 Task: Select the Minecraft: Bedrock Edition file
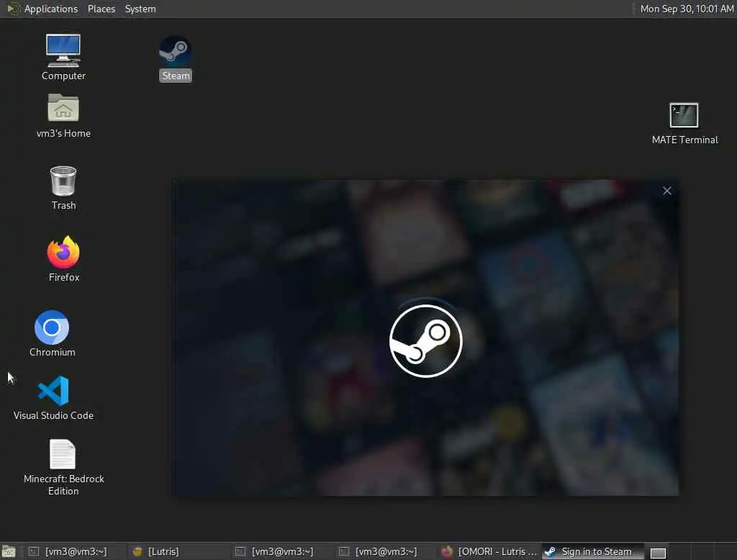(63, 467)
